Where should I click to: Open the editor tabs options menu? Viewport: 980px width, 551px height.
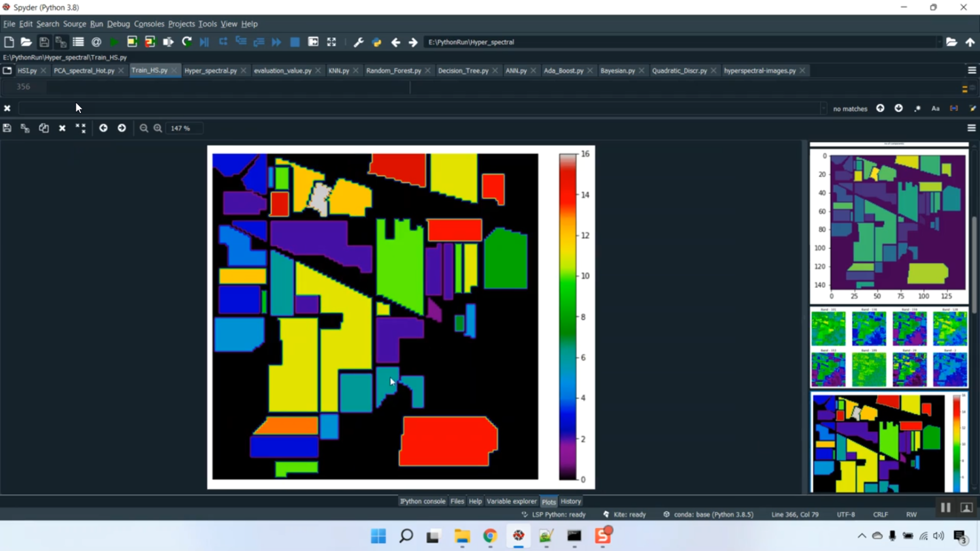pos(972,71)
